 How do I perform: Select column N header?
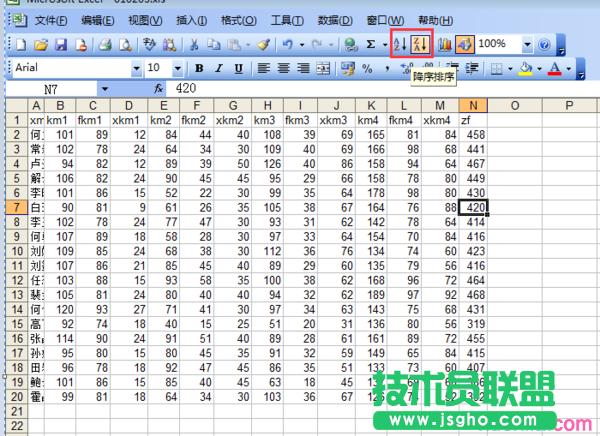point(474,106)
